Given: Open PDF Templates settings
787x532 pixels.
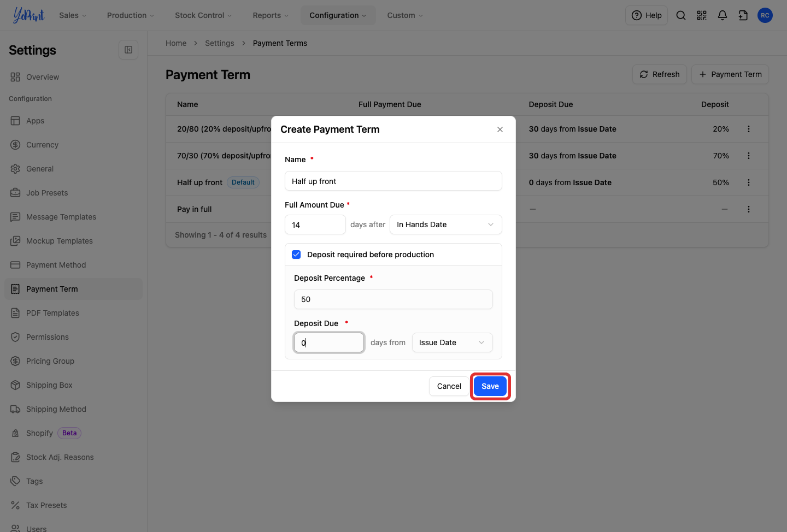Looking at the screenshot, I should click(x=73, y=313).
